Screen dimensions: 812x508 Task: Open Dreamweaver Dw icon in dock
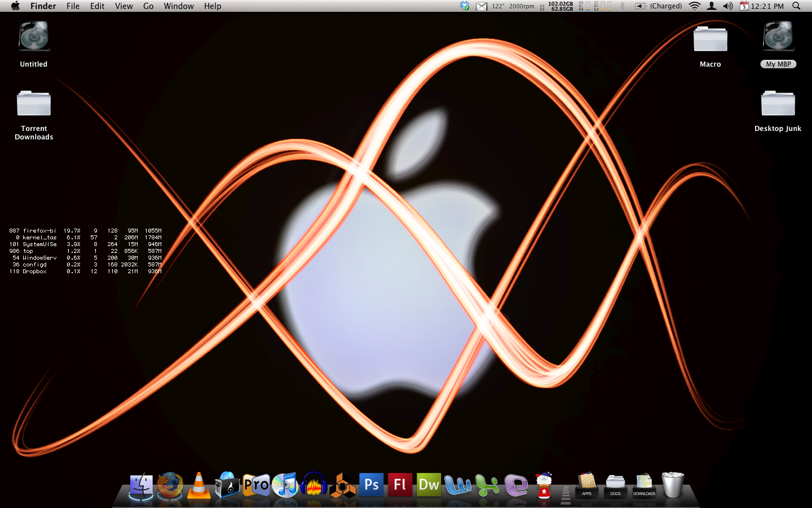point(429,485)
